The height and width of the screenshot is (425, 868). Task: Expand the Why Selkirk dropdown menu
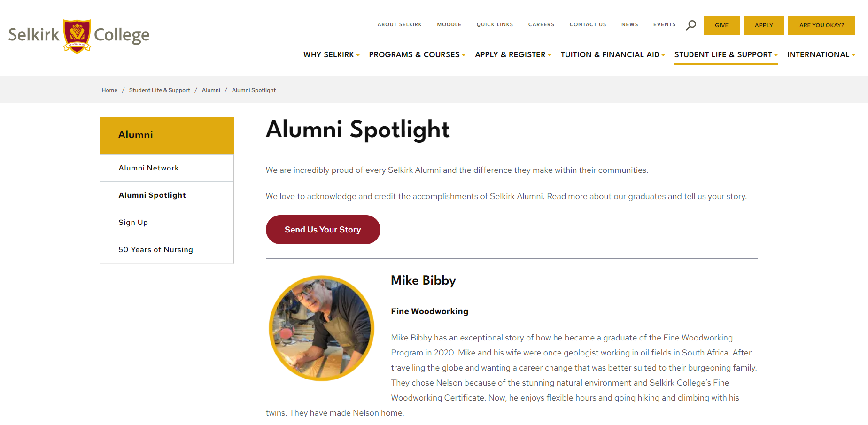tap(331, 54)
